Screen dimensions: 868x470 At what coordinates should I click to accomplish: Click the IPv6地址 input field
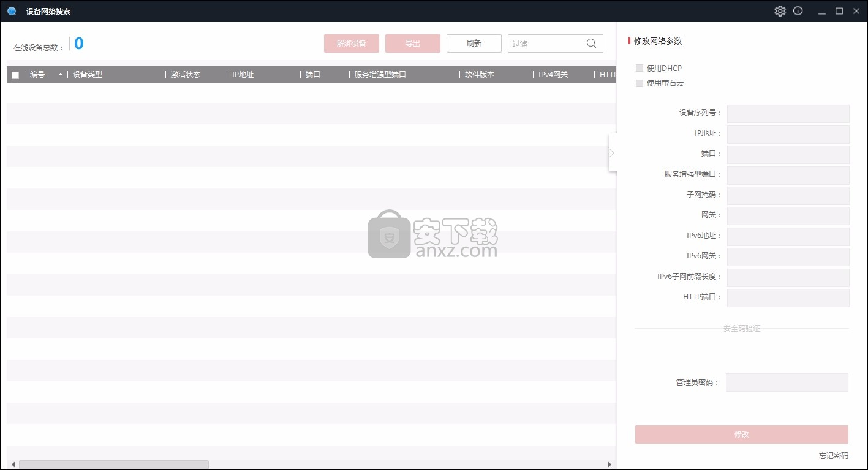click(788, 236)
